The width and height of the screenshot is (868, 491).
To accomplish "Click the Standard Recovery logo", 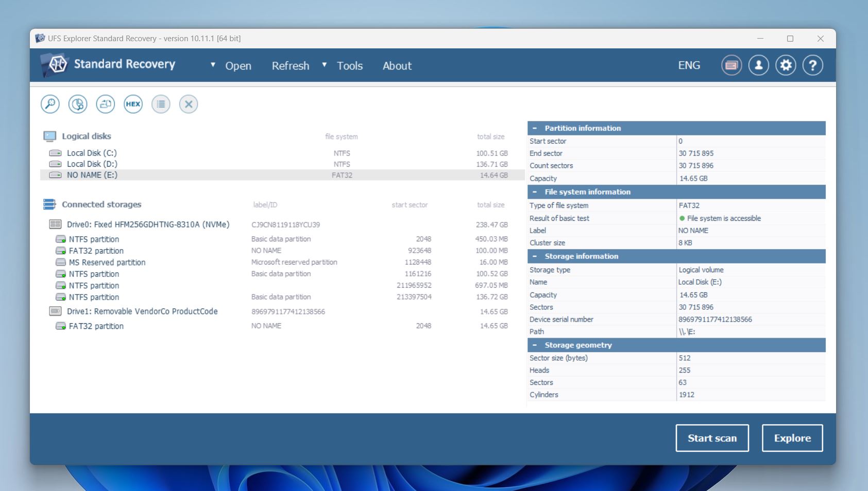I will 108,64.
